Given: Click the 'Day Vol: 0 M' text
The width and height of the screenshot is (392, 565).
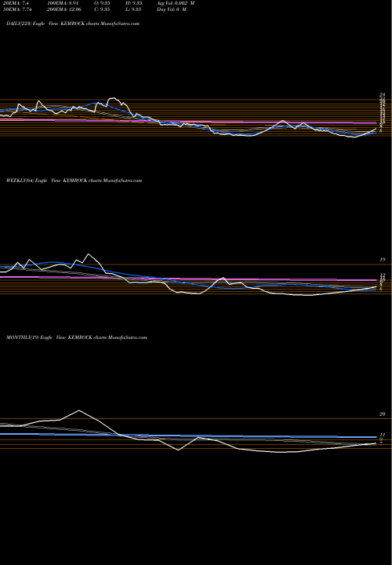Looking at the screenshot, I should click(172, 9).
